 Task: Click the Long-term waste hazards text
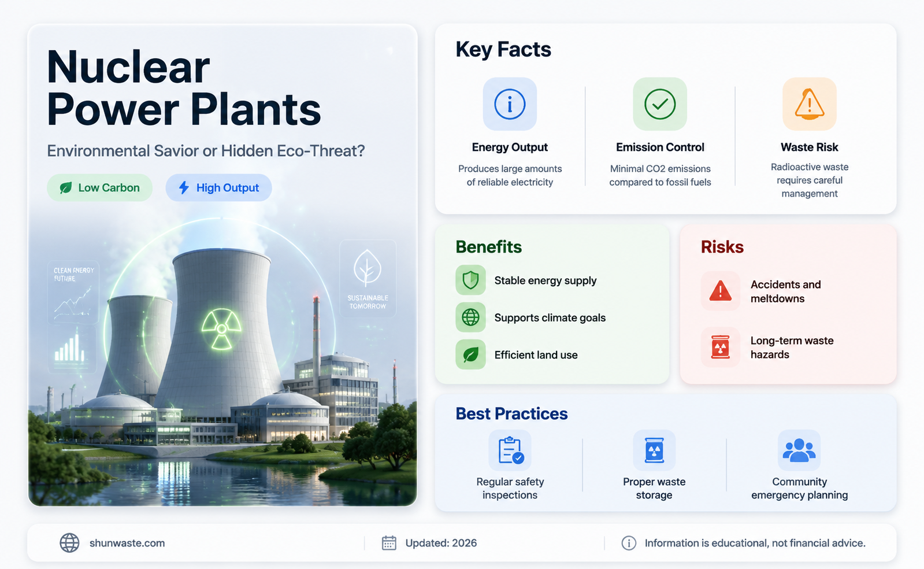pyautogui.click(x=792, y=348)
